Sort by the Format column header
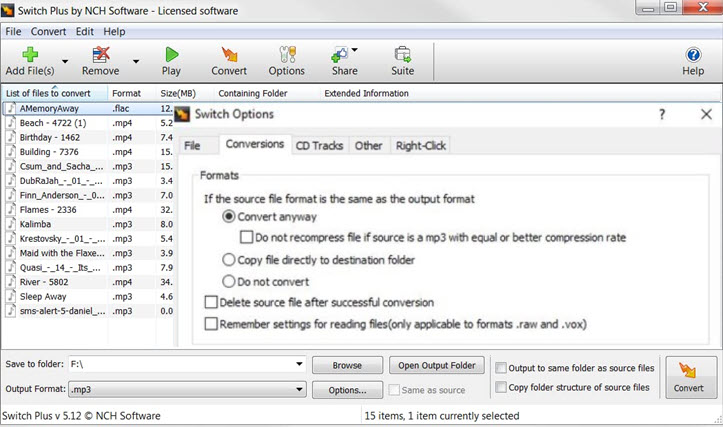Viewport: 723px width, 427px height. click(132, 93)
